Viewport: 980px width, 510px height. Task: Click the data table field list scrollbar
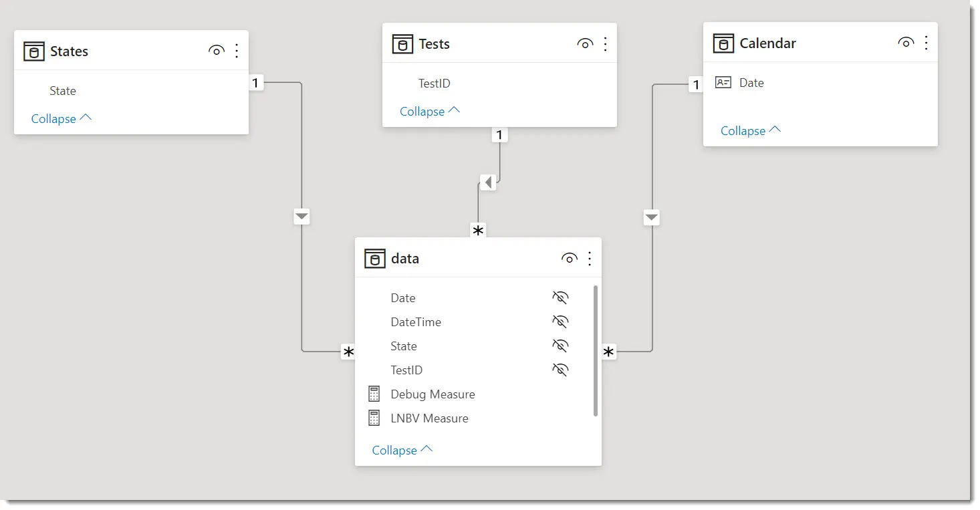pyautogui.click(x=595, y=351)
